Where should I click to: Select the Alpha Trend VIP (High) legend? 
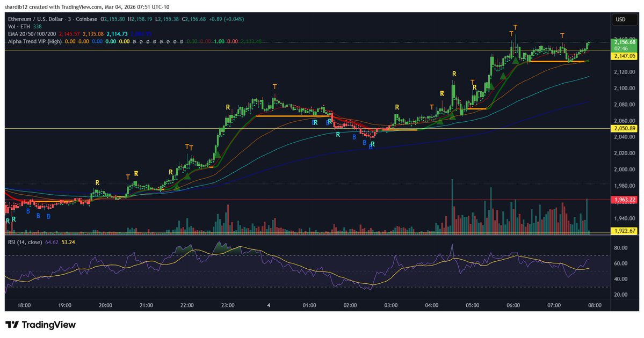[35, 41]
